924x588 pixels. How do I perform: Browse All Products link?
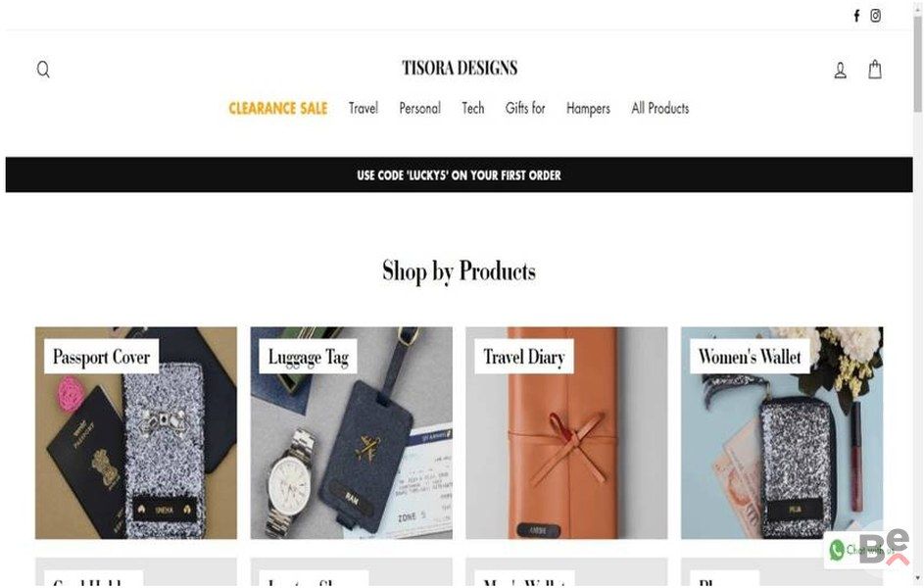(660, 109)
